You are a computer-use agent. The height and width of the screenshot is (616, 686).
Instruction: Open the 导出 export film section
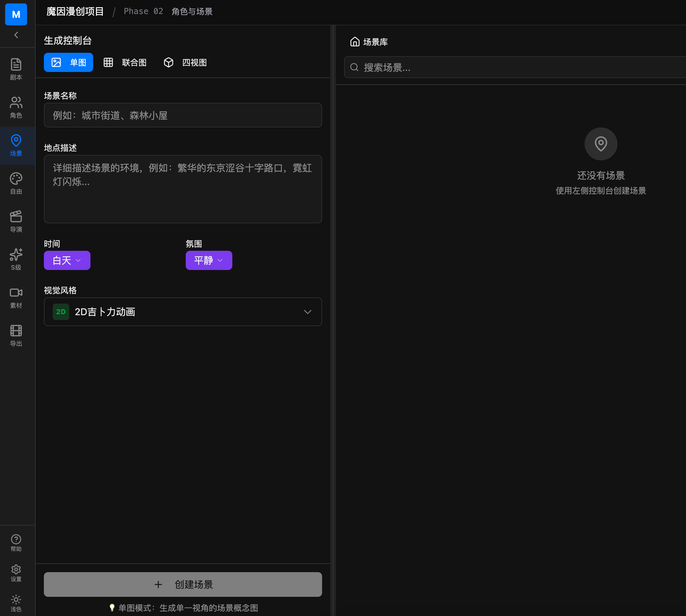(x=16, y=335)
